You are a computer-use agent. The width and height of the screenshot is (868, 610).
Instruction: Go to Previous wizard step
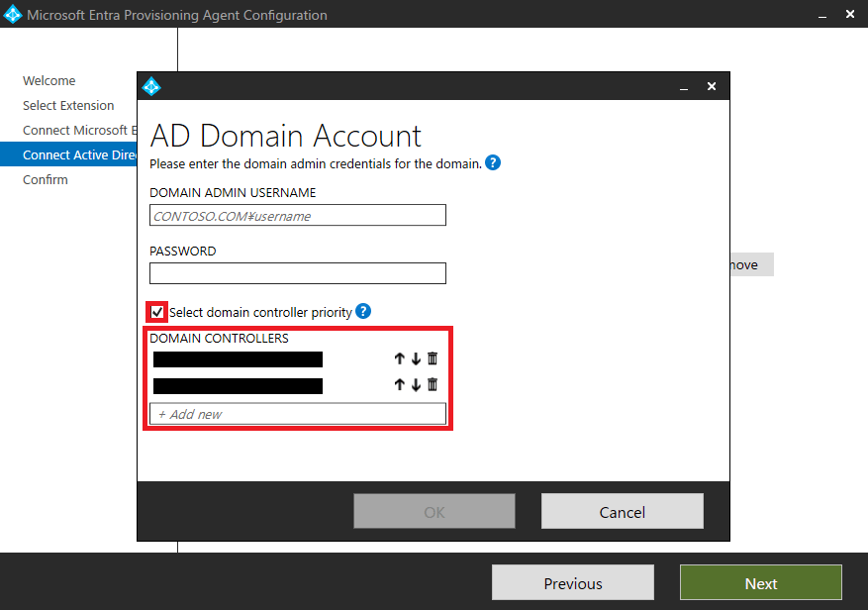(573, 583)
